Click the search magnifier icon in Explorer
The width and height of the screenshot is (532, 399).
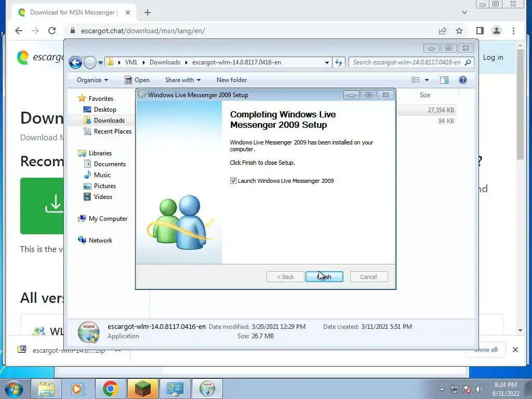pos(468,62)
